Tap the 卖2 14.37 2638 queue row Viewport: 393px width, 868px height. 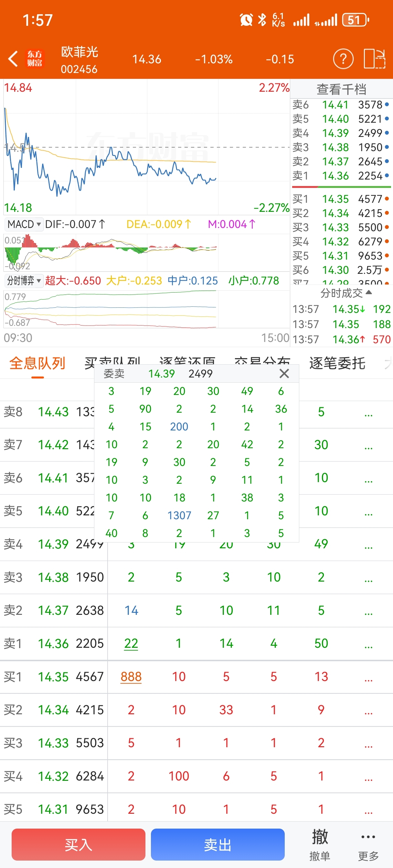(196, 610)
